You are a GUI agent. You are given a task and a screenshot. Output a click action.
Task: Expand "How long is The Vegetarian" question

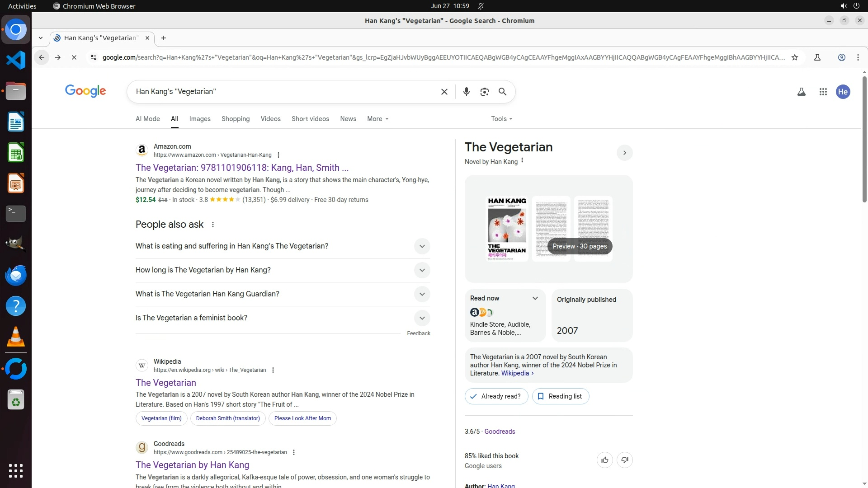pos(421,270)
